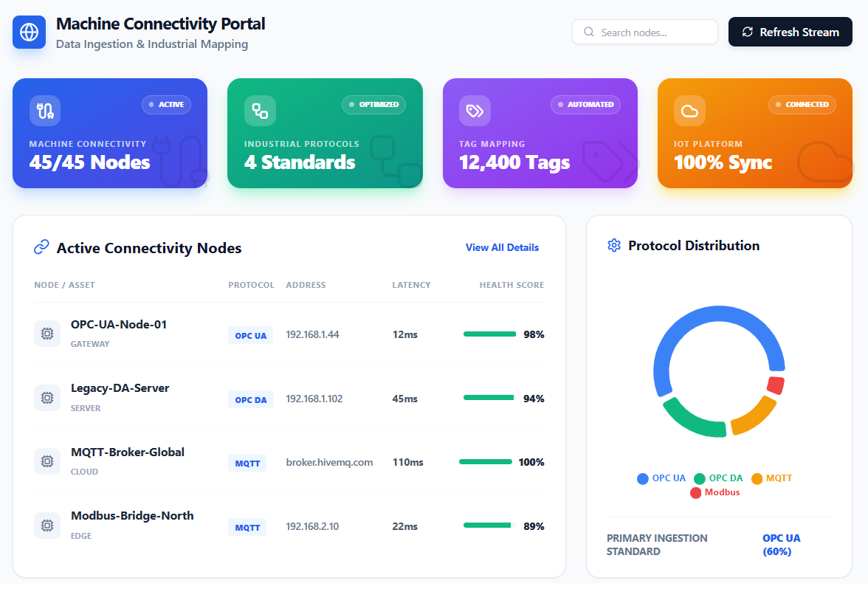
Task: Click the 45/45 Nodes value
Action: point(90,162)
